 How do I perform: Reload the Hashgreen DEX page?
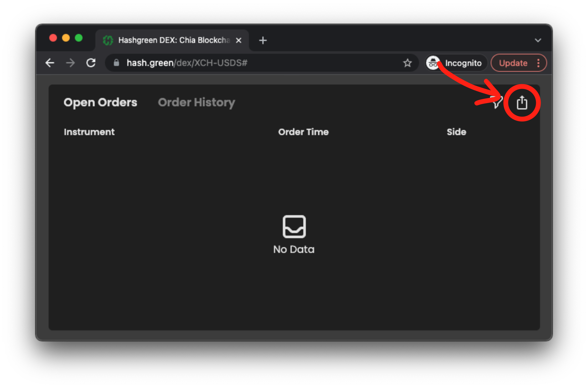91,63
